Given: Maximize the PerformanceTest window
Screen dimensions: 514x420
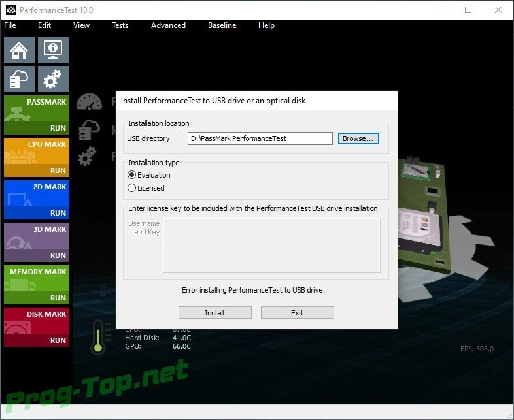Looking at the screenshot, I should (468, 10).
